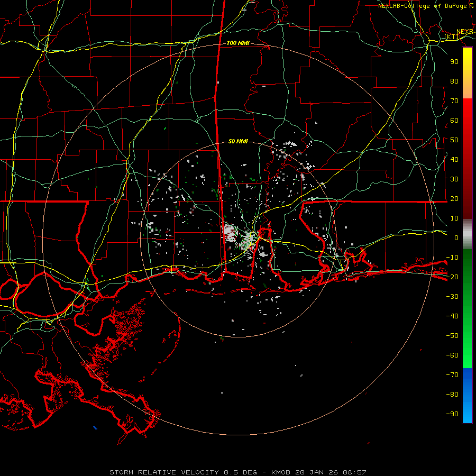Click the -60 value on velocity scale
Viewport: 476px width, 476px height.
pos(452,355)
